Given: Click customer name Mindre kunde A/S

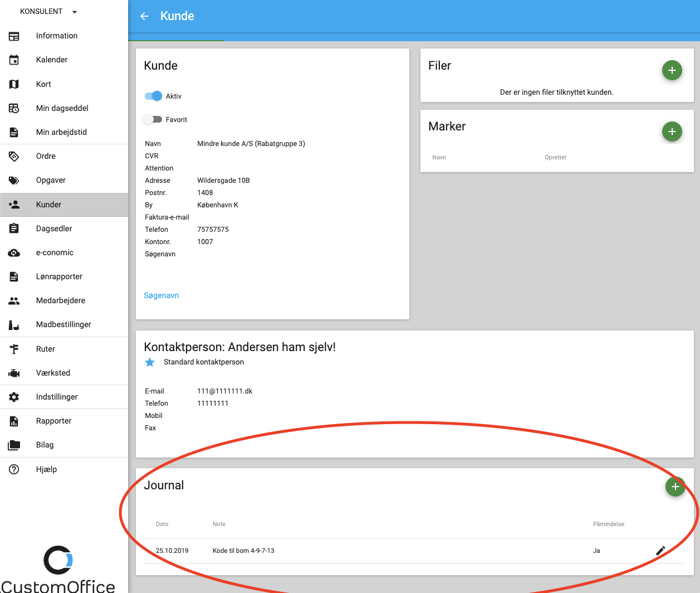Looking at the screenshot, I should point(251,144).
